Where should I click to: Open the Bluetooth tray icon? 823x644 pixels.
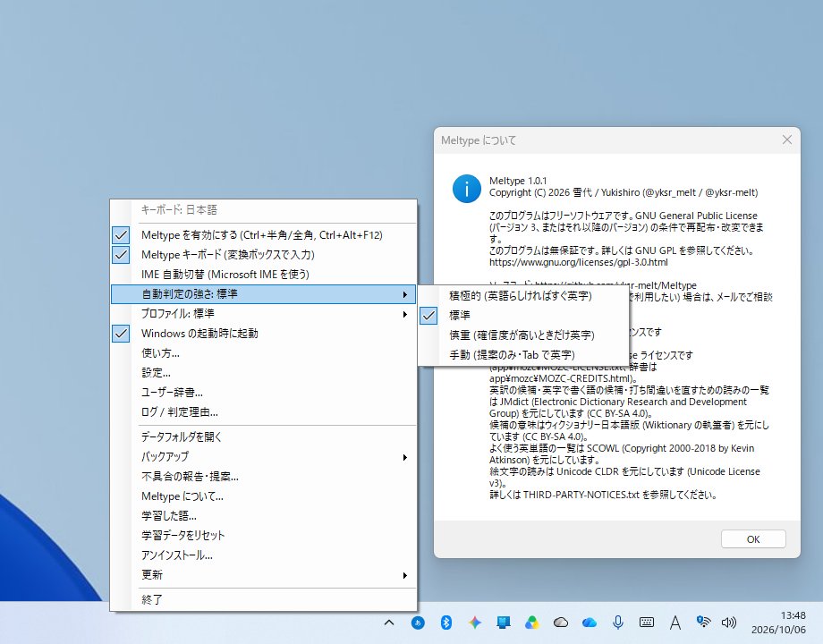point(446,623)
